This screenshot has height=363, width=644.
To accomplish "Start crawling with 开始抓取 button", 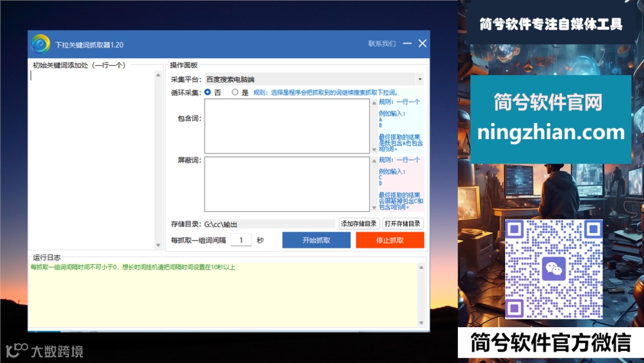I will point(316,240).
